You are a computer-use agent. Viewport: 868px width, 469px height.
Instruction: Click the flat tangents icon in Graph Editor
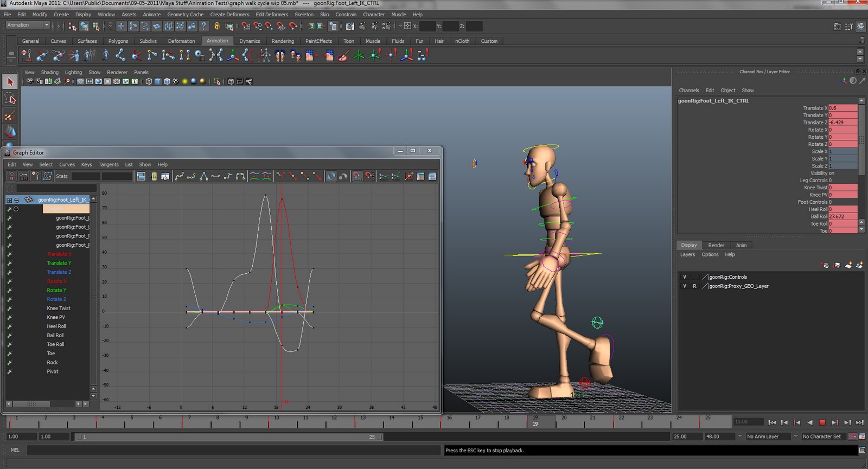coord(216,176)
